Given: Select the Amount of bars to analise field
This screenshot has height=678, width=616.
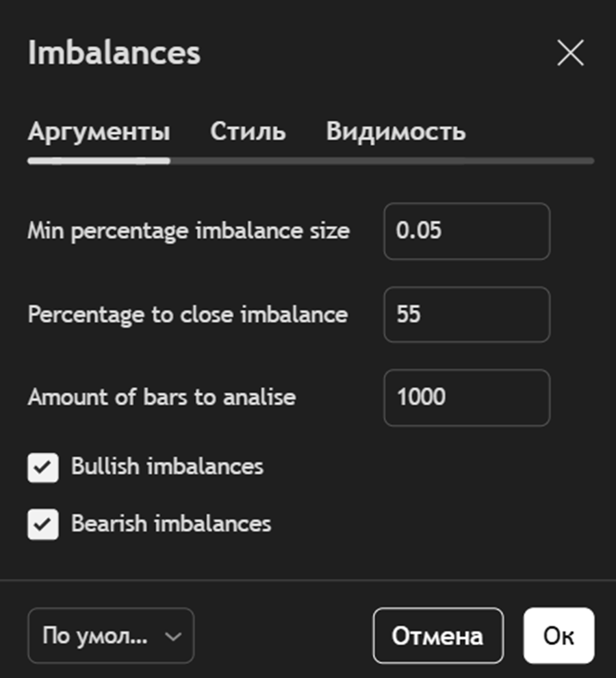Looking at the screenshot, I should pos(466,397).
